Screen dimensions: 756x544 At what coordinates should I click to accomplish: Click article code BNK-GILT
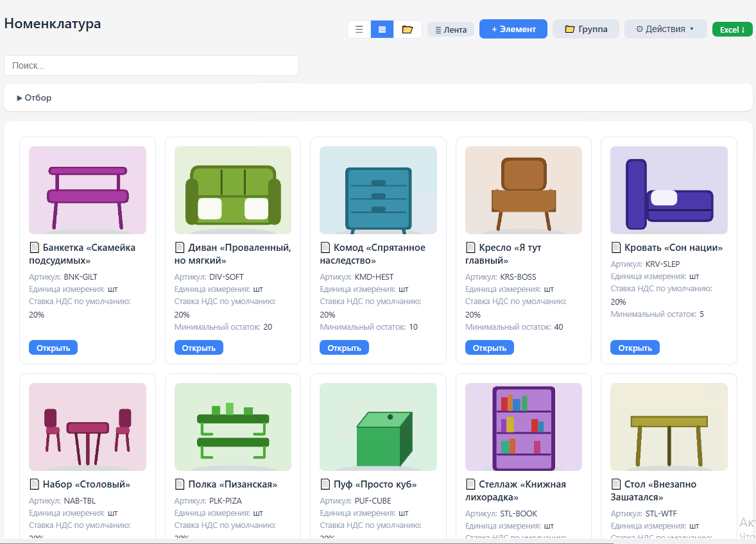click(x=80, y=277)
